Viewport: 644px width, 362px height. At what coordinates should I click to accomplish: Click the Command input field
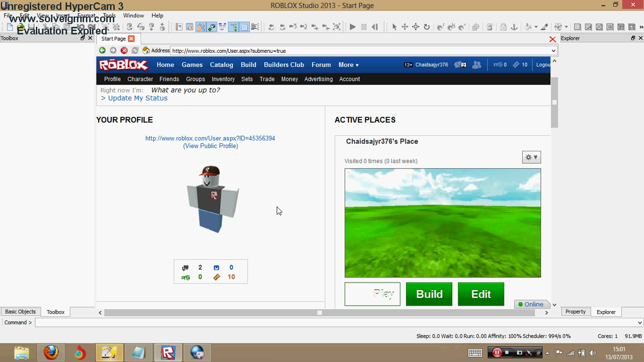[337, 323]
